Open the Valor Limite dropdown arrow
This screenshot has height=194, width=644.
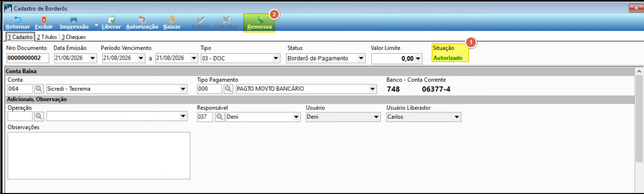(418, 59)
